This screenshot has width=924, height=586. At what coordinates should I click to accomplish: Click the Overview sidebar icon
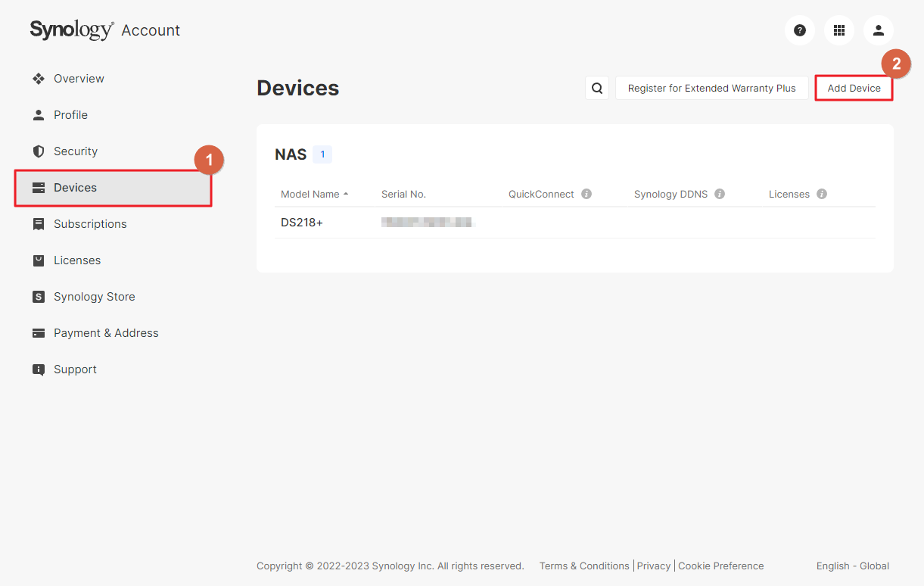coord(39,79)
